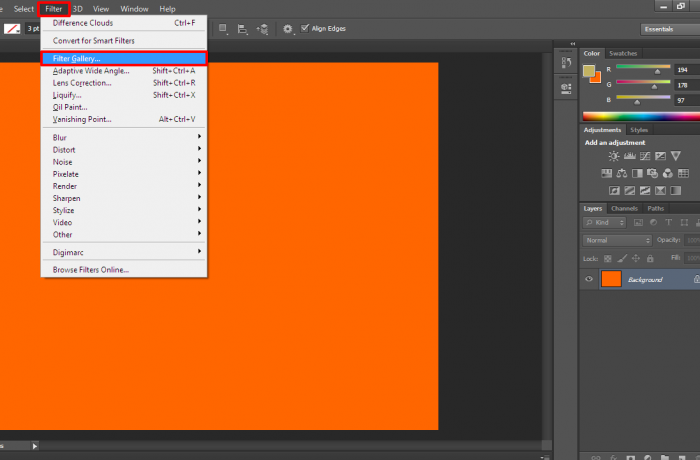Lock transparent pixels in Layers panel

point(608,257)
